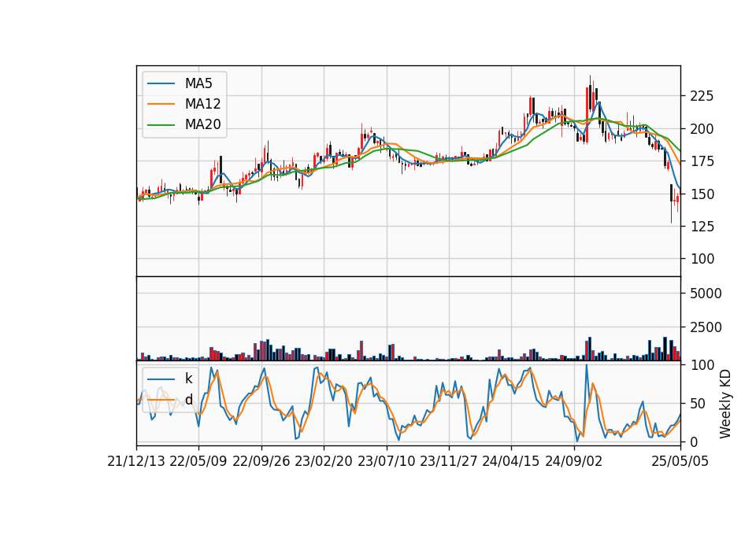Click the 24/09/02 date label
756x543 pixels.
coord(574,462)
